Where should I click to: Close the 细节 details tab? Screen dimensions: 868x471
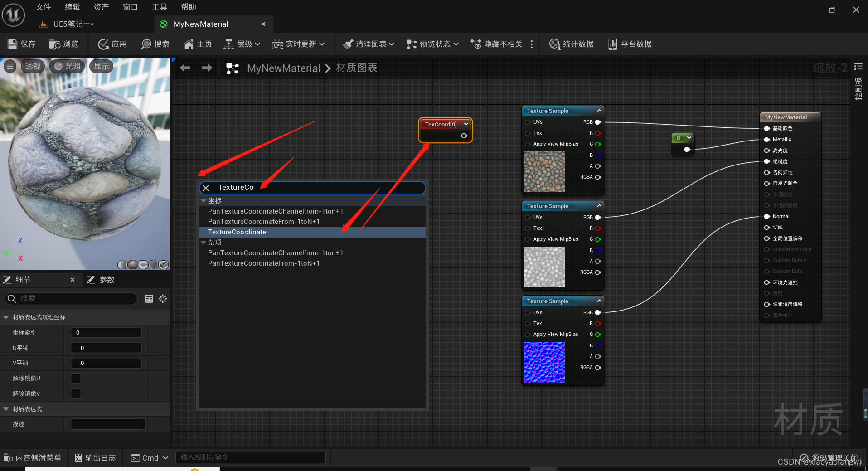tap(73, 280)
